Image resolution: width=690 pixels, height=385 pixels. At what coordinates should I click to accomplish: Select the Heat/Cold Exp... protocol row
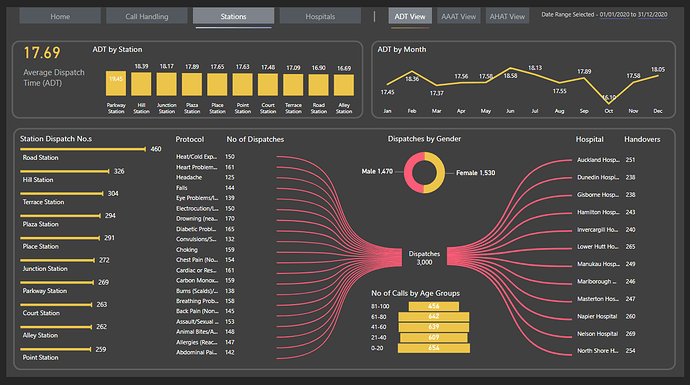click(206, 157)
